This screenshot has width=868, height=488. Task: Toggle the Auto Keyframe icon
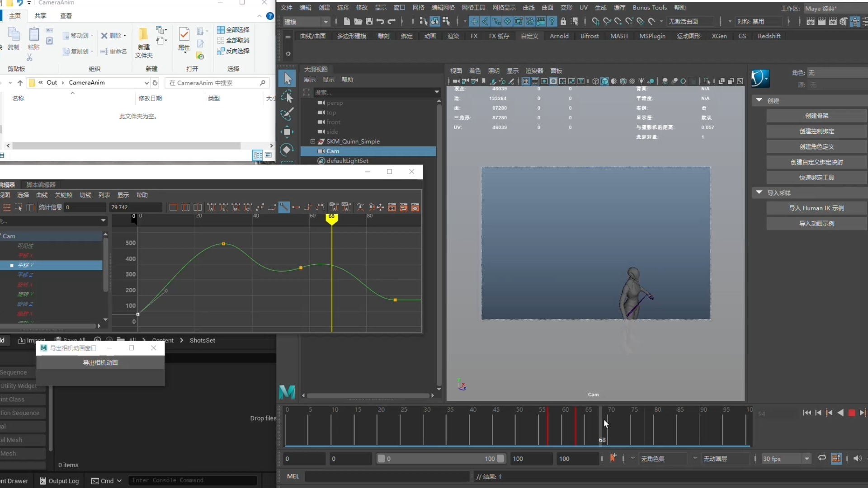click(x=613, y=458)
